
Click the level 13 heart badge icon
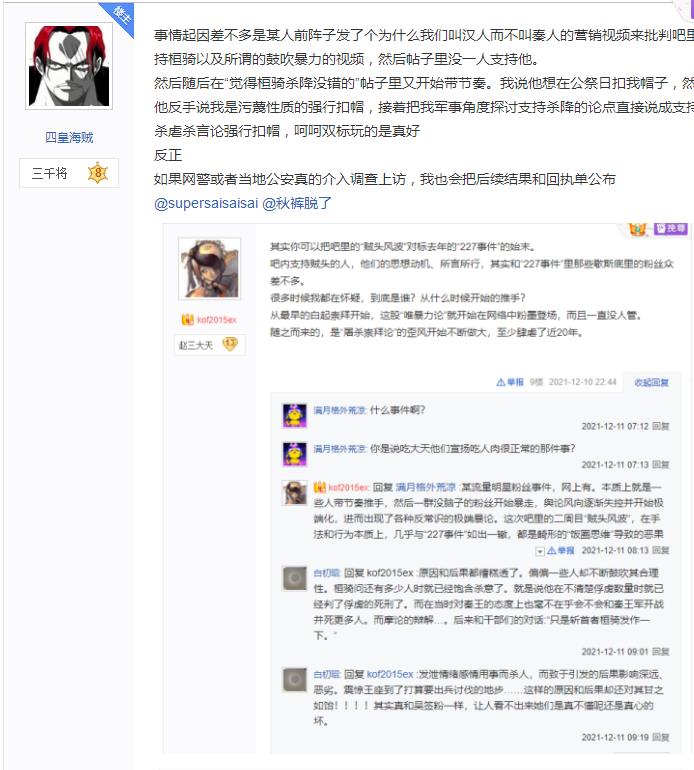pos(229,344)
